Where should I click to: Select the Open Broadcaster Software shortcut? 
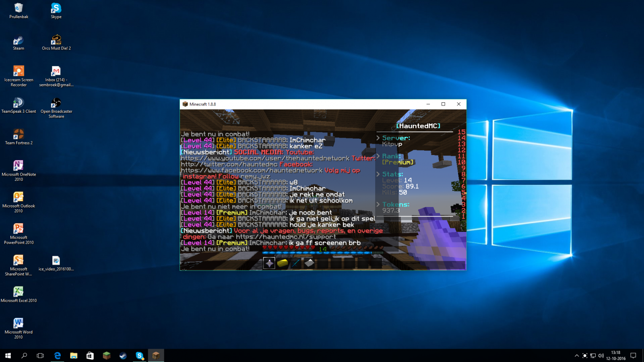pos(56,108)
